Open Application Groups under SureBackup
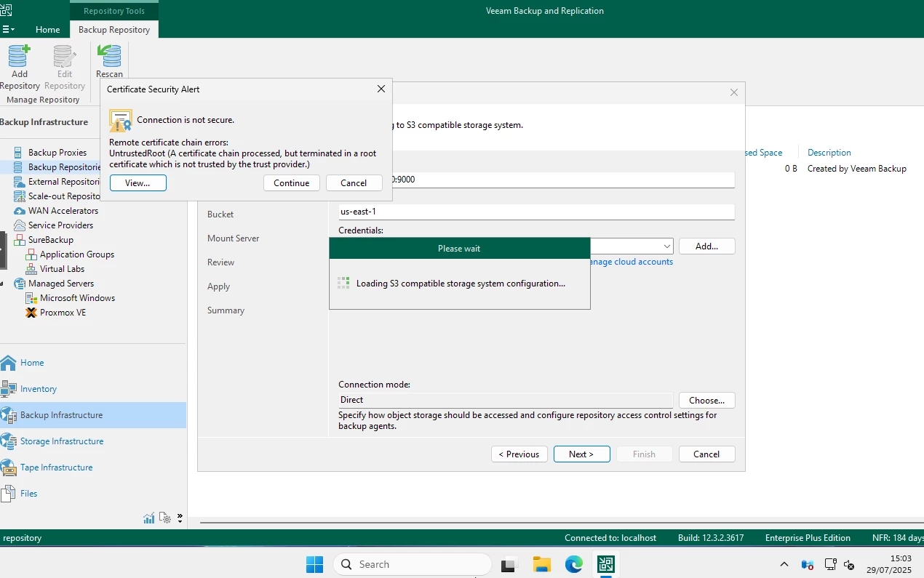 point(77,254)
